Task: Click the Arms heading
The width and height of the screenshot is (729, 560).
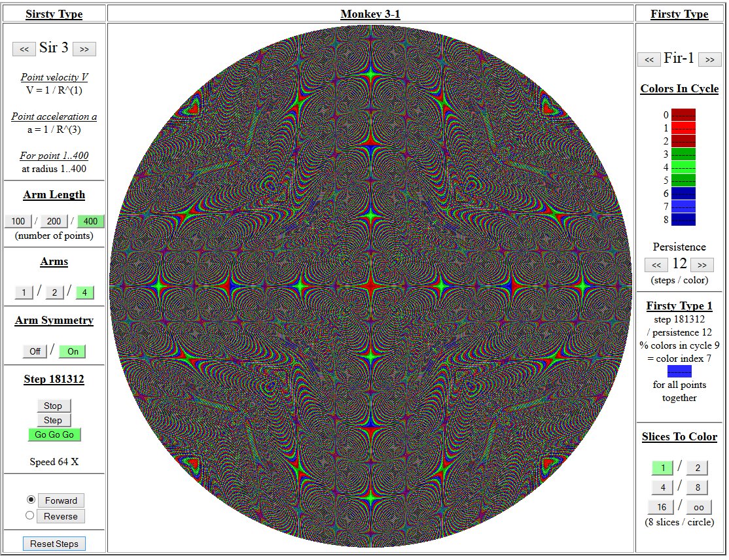Action: point(54,261)
